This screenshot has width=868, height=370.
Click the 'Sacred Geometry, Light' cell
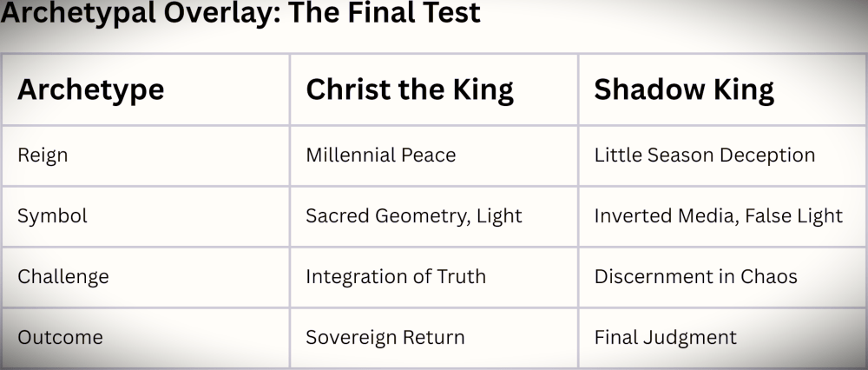tap(413, 216)
